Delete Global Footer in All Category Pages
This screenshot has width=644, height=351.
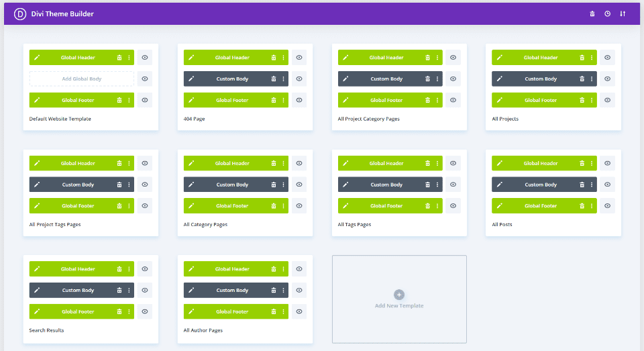coord(274,205)
